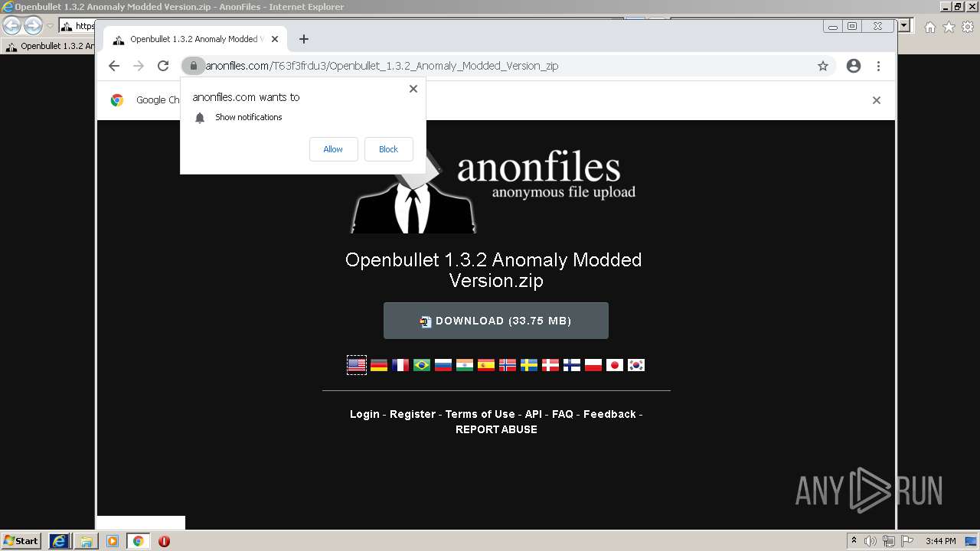980x551 pixels.
Task: Click the Chrome address bar URL
Action: 382,66
